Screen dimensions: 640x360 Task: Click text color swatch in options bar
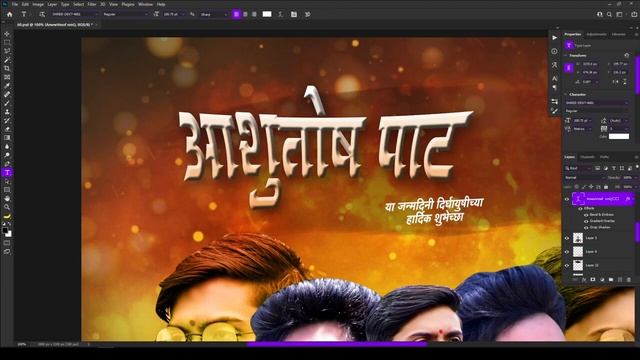coord(267,14)
